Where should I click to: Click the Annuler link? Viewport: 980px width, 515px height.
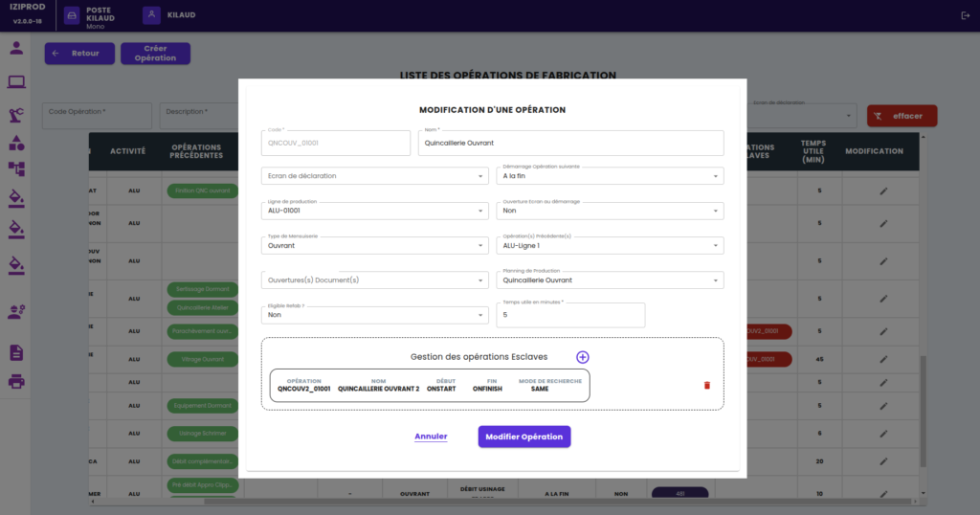point(431,437)
